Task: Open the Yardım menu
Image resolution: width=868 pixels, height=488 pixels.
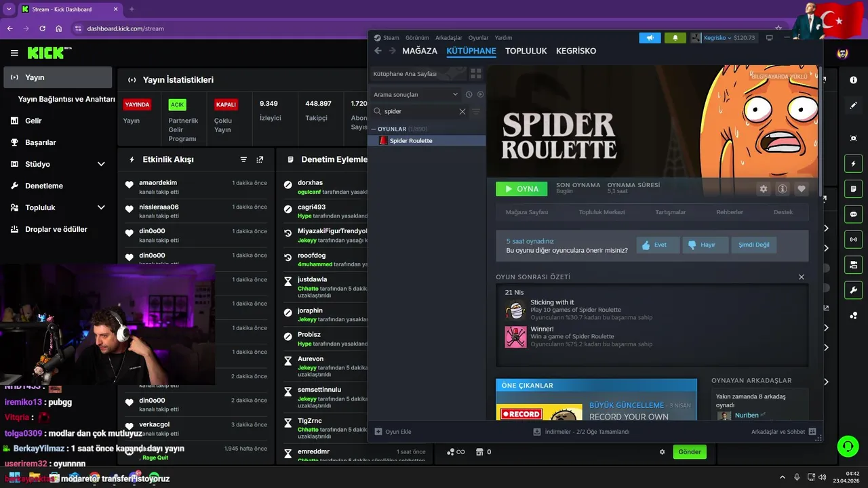Action: pyautogui.click(x=503, y=38)
